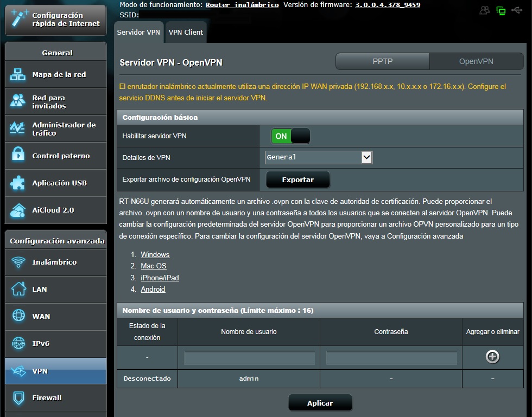Click the VPN arrows icon

pos(18,371)
